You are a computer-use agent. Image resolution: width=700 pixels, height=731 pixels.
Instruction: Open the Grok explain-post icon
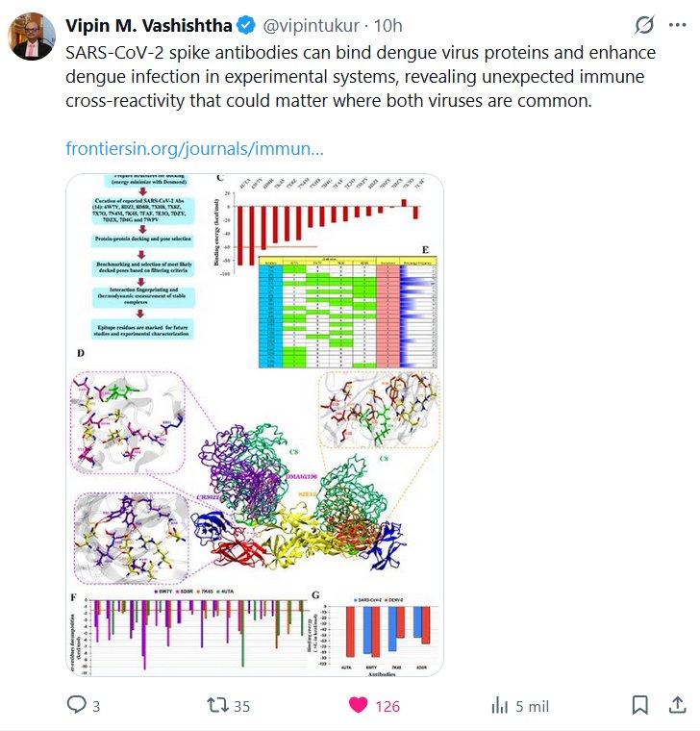[x=647, y=25]
